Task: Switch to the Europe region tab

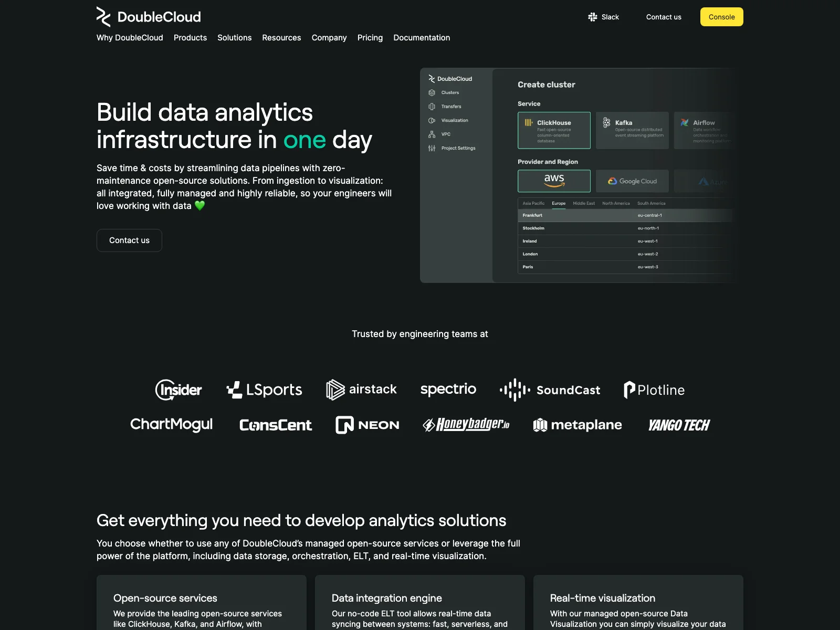Action: (x=559, y=203)
